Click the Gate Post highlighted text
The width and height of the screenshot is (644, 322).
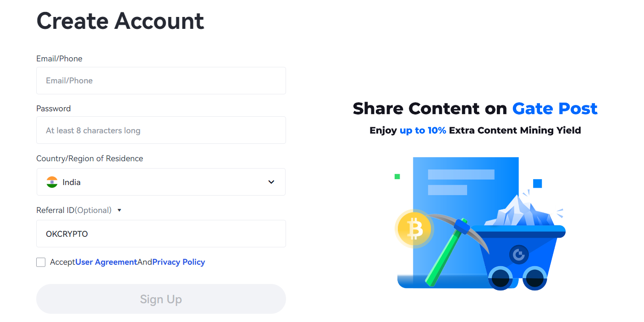click(x=555, y=109)
